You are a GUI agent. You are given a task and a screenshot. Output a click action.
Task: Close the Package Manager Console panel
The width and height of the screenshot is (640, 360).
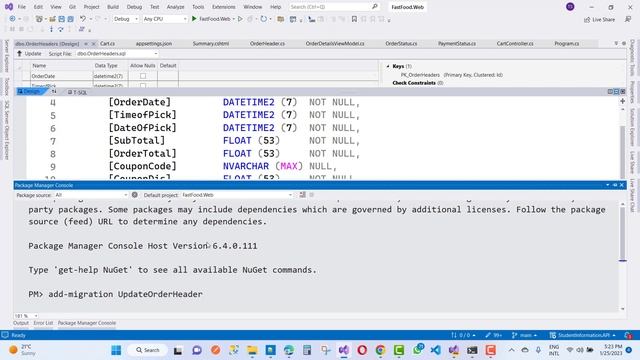(x=622, y=185)
